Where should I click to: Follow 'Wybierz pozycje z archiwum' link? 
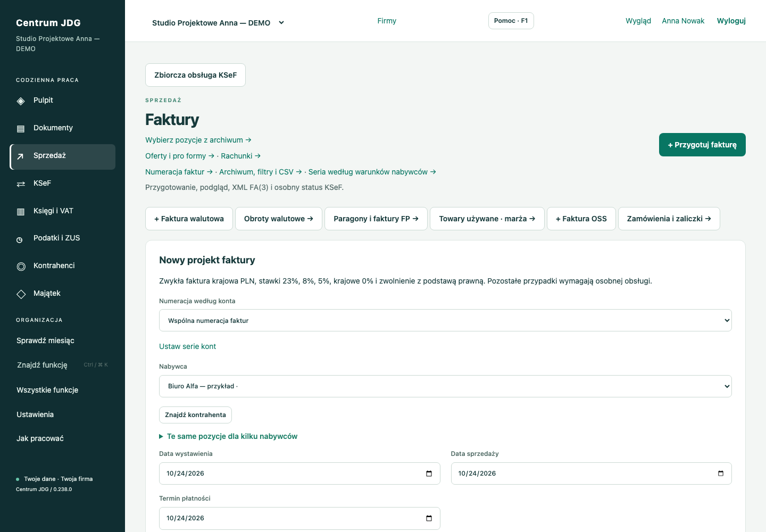198,140
